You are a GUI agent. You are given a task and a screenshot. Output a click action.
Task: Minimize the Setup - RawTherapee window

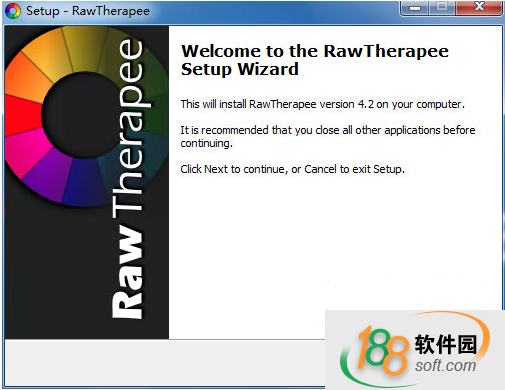[415, 8]
